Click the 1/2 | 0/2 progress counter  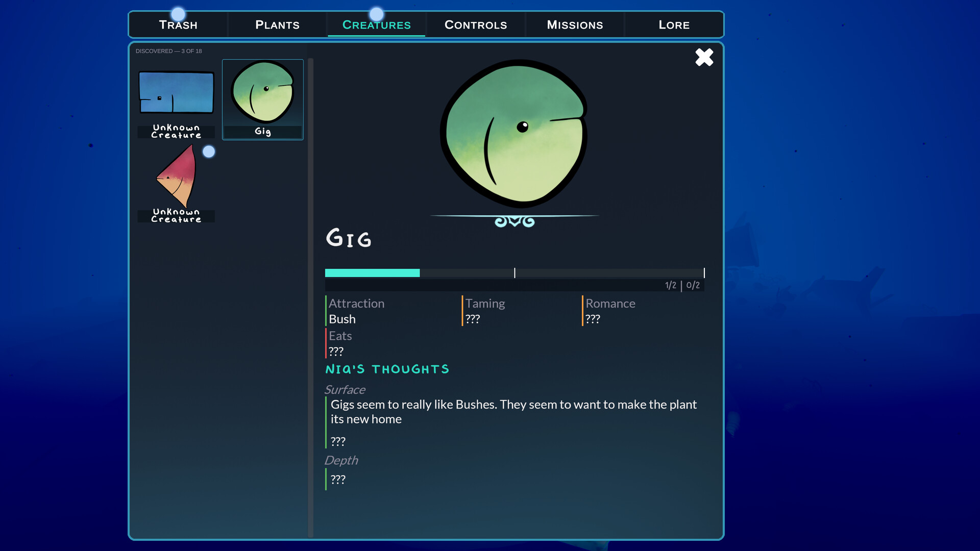682,285
